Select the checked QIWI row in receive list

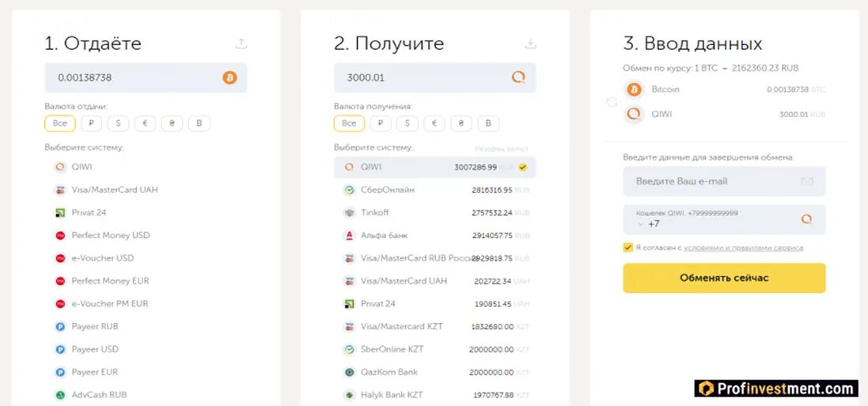click(434, 167)
